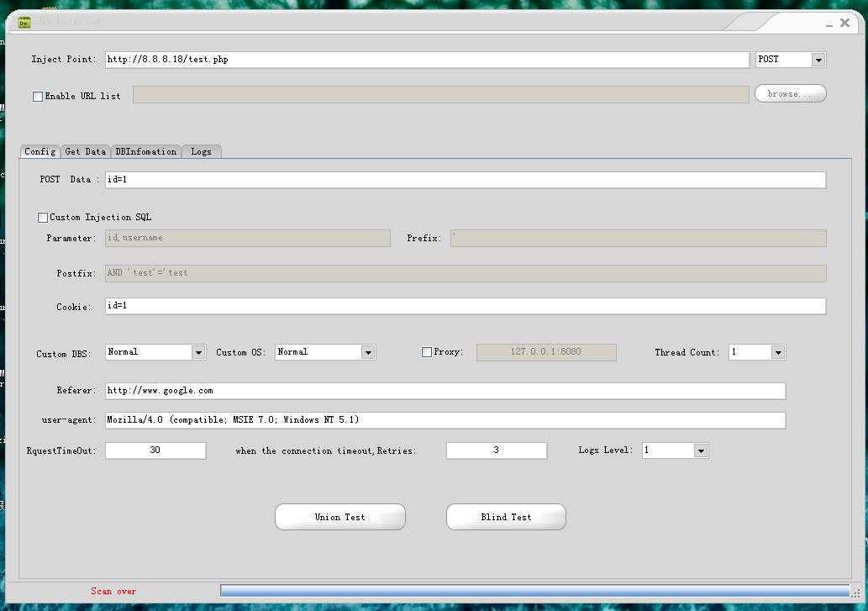Focus the Inject Point URL field
This screenshot has height=611, width=868.
427,60
